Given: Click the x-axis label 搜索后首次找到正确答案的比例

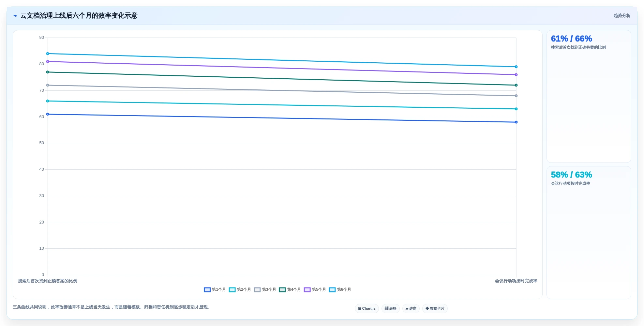Looking at the screenshot, I should (48, 281).
